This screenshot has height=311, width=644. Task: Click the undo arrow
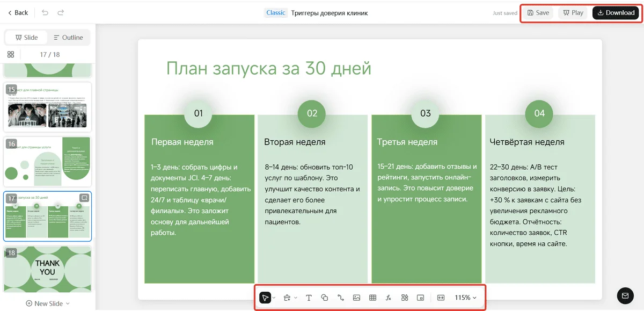coord(45,12)
